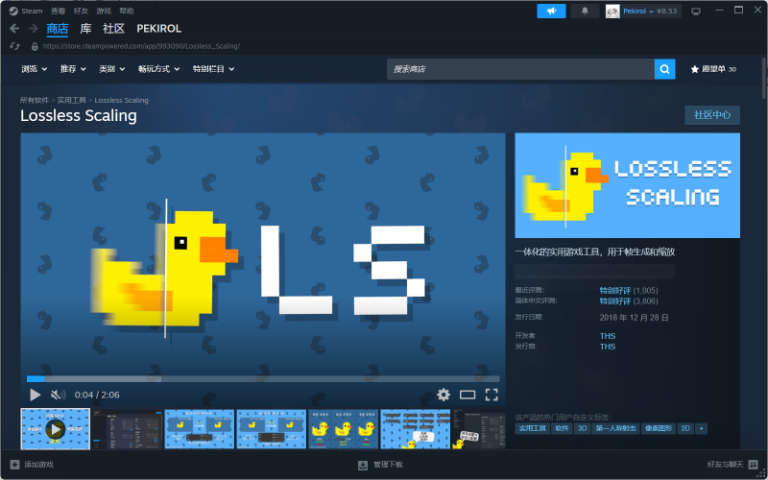Open the 库 library tab

[86, 29]
